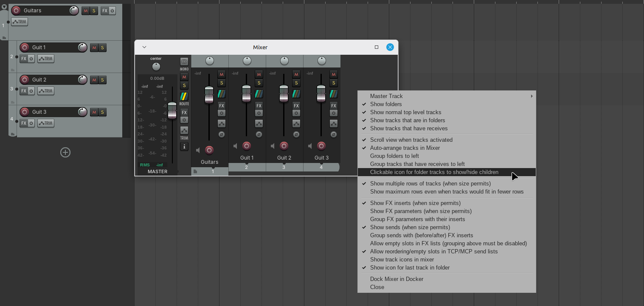
Task: Click the master pan knob labeled center
Action: [156, 67]
